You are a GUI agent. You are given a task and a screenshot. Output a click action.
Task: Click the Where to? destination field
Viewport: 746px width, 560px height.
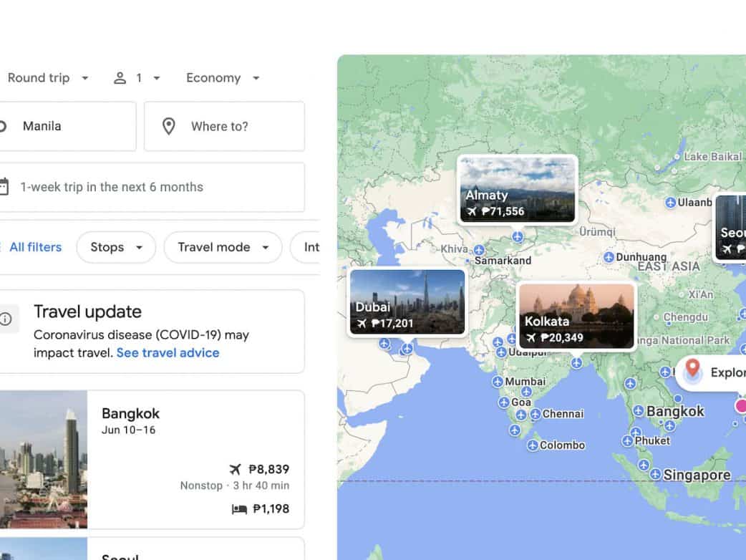tap(224, 126)
